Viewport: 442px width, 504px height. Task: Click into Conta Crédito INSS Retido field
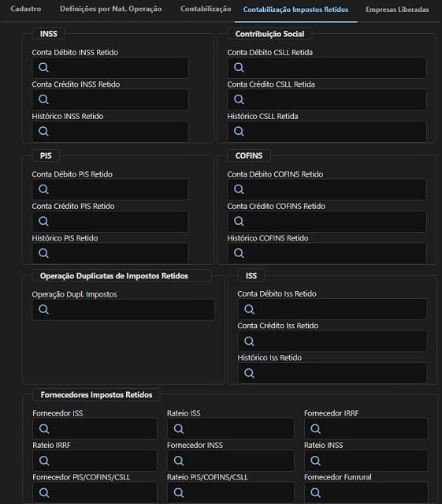(110, 99)
